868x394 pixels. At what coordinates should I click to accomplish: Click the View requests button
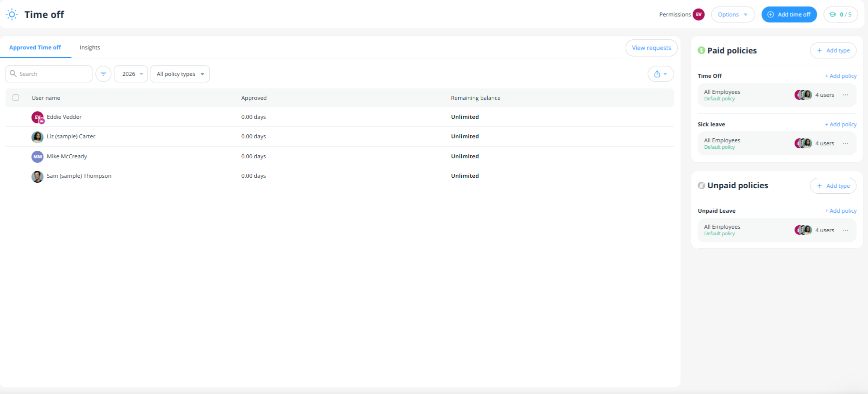(x=651, y=48)
